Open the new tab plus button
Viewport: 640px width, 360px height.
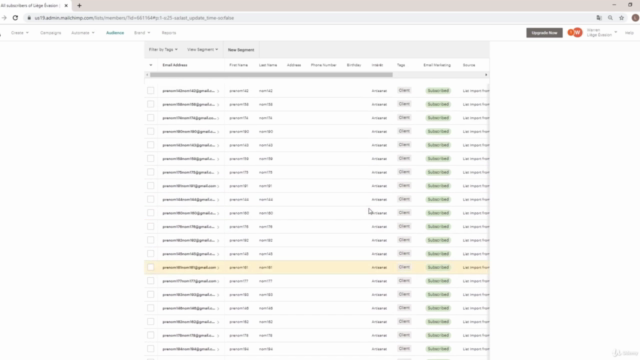click(79, 6)
